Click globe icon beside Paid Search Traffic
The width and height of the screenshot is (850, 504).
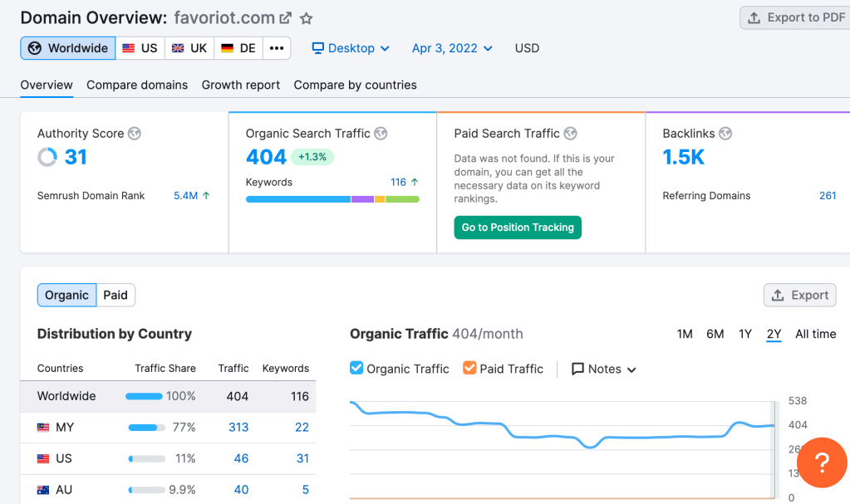tap(570, 134)
